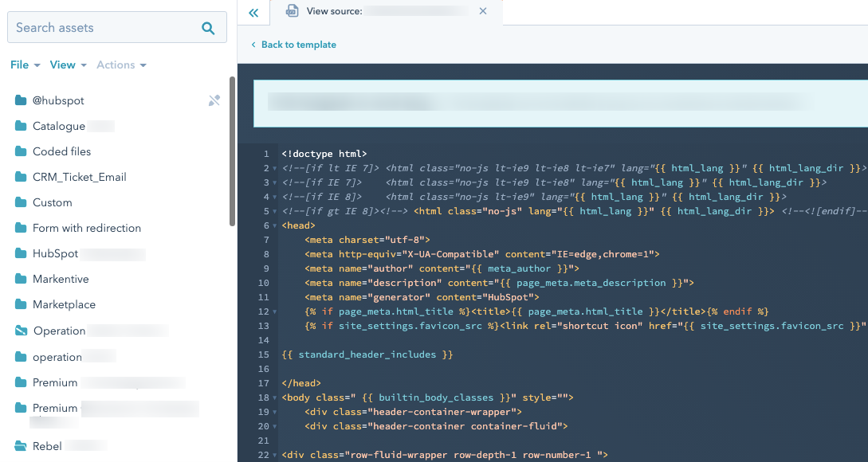Screen dimensions: 868x462
Task: Click the standard_header_includes code line
Action: click(x=367, y=354)
